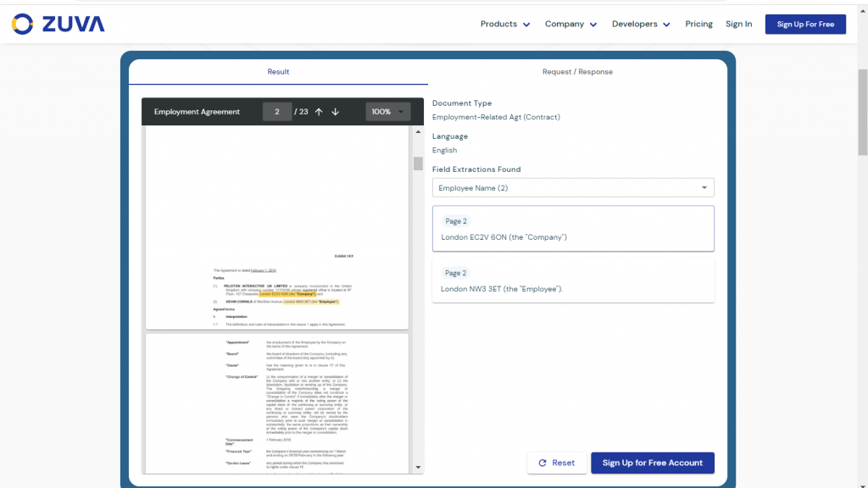
Task: Switch to the Request / Response tab
Action: (577, 72)
